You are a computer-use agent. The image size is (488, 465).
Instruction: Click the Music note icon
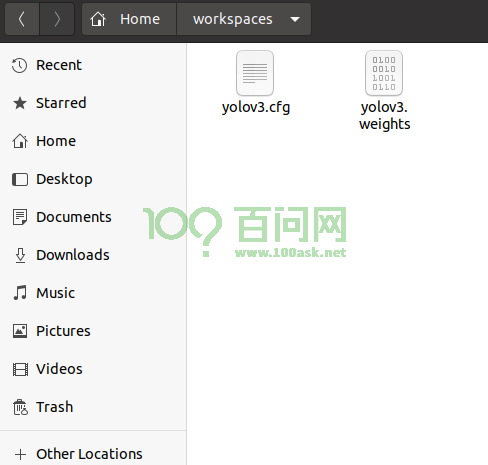point(20,293)
